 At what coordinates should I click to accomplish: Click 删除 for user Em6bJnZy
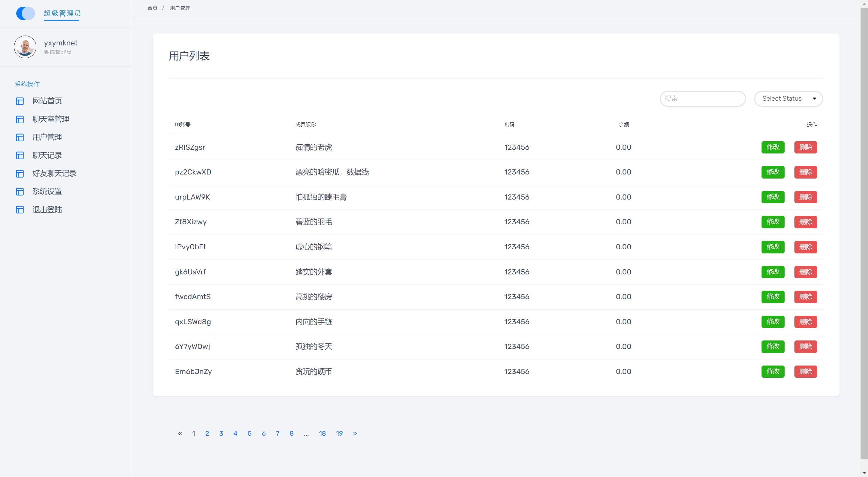tap(806, 372)
